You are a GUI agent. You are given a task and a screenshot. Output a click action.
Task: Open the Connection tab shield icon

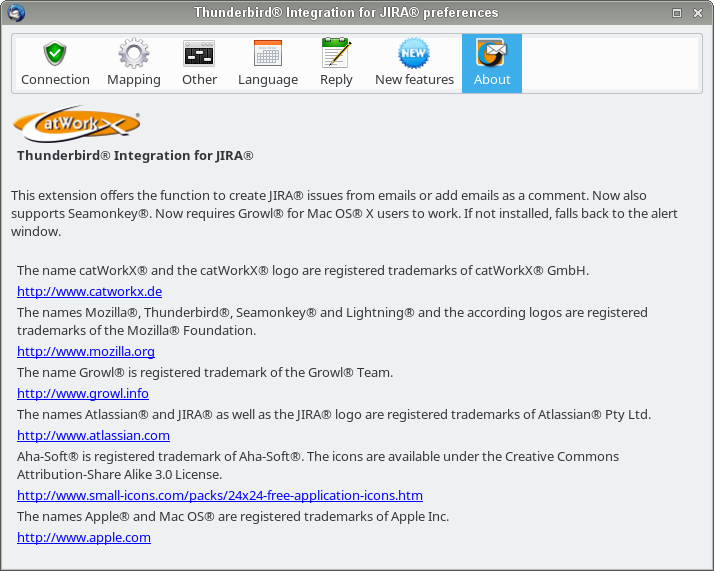point(55,53)
